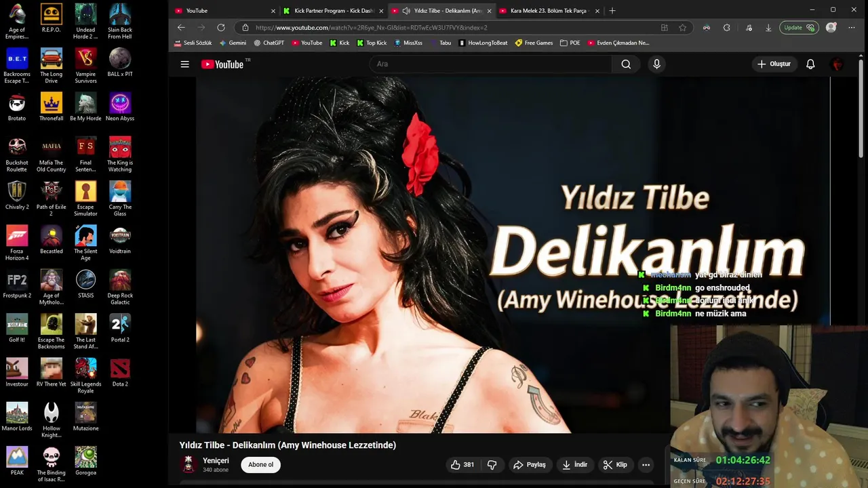
Task: Open Top Kick bookmark
Action: (x=371, y=43)
